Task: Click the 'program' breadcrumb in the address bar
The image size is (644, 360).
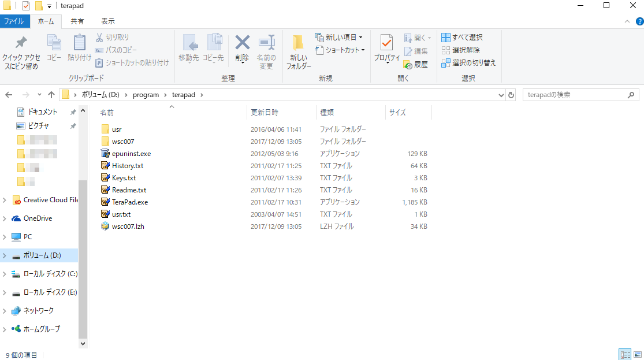Action: click(x=146, y=95)
